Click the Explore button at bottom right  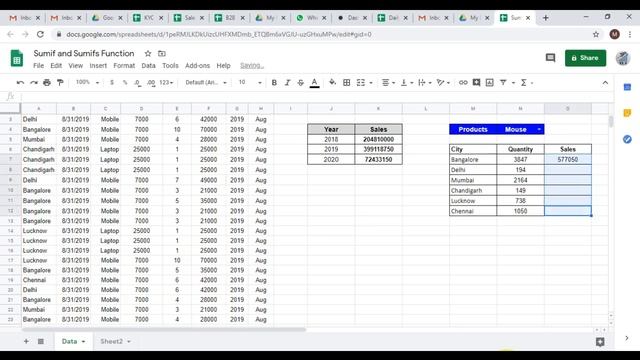[600, 342]
